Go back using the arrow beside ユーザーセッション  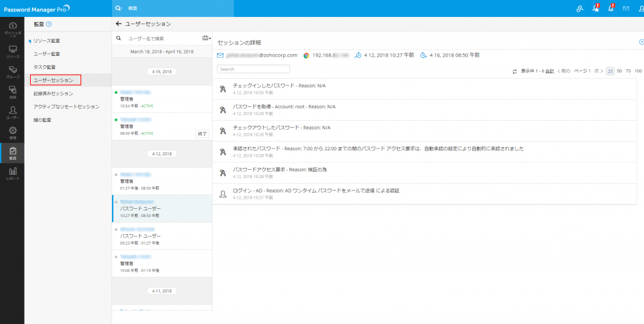(118, 24)
